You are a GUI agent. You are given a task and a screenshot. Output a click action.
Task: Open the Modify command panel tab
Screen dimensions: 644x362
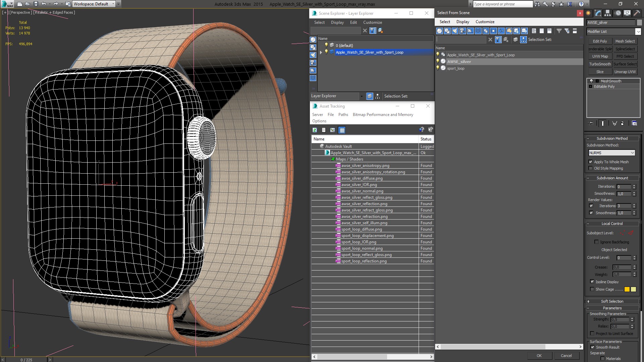598,13
